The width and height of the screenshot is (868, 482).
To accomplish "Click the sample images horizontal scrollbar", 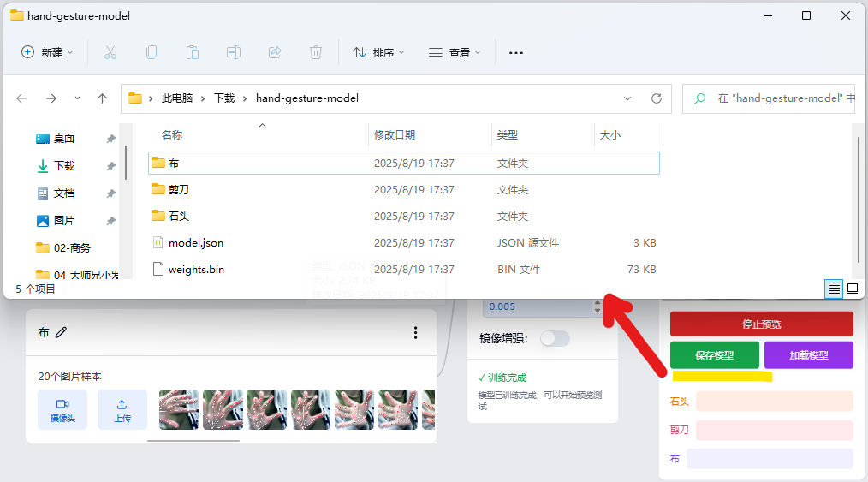I will tap(193, 441).
